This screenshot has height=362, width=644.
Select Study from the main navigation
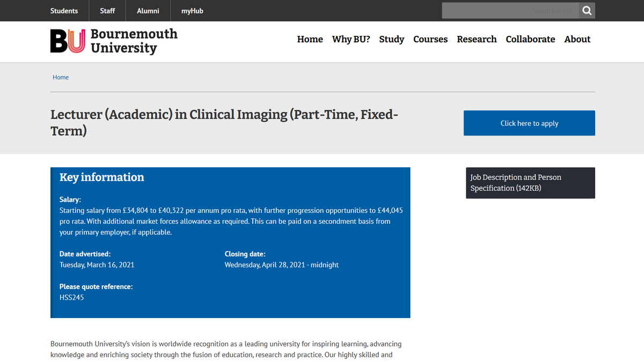[391, 39]
